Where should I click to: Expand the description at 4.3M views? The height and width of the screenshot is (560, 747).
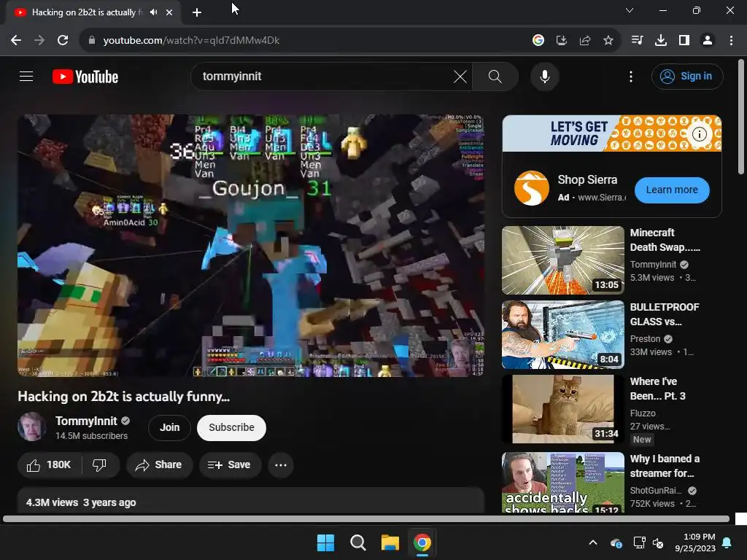click(251, 501)
